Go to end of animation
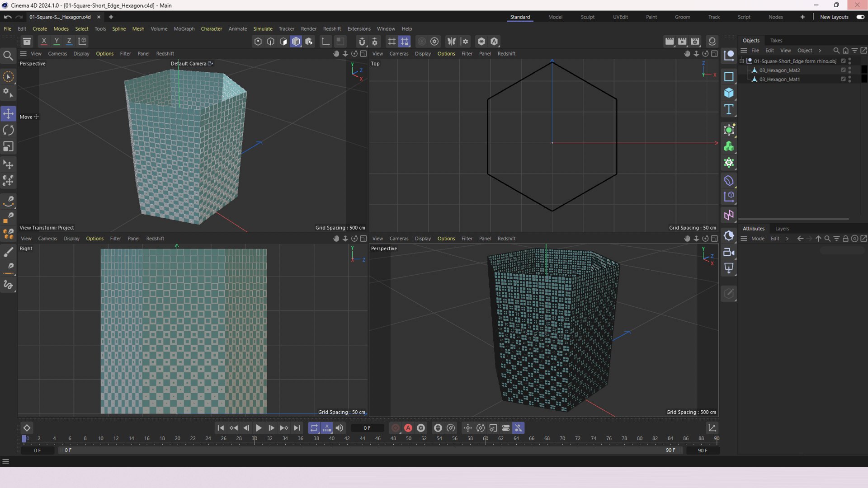Image resolution: width=868 pixels, height=488 pixels. 297,428
